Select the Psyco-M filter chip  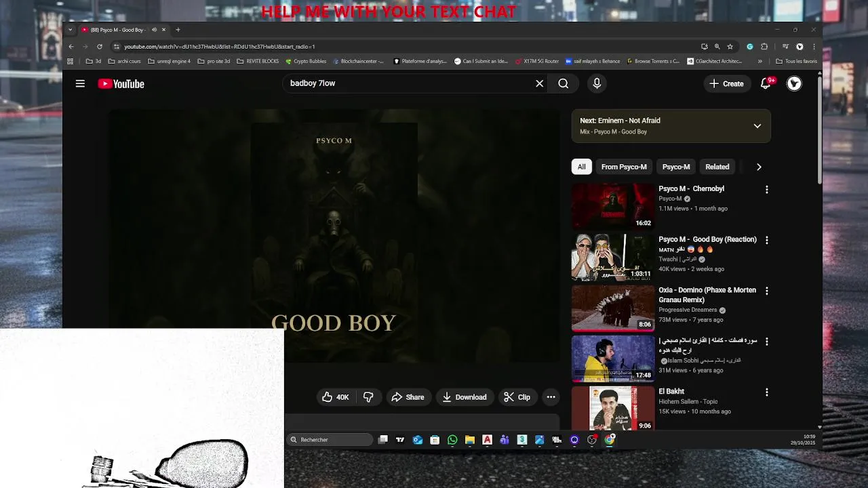click(x=676, y=167)
